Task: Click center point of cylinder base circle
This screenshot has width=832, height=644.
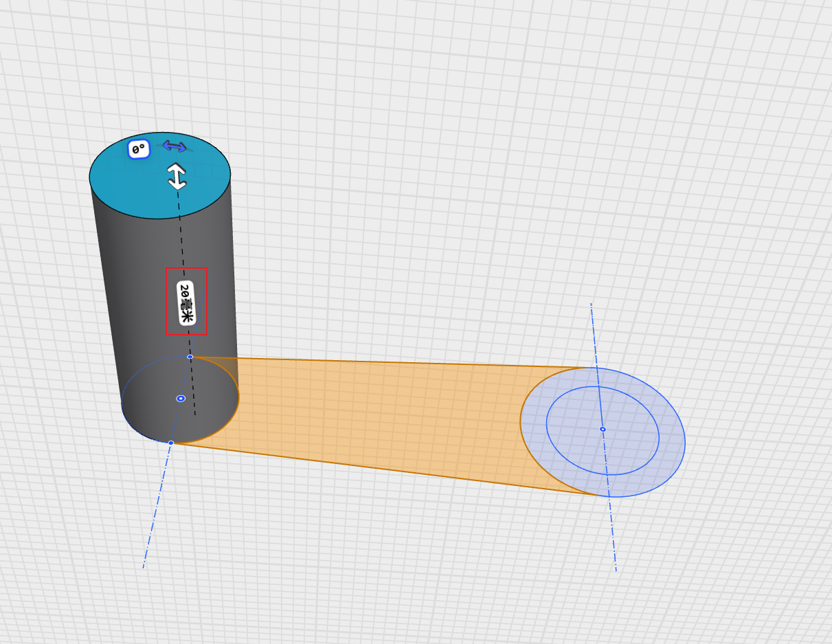Action: tap(181, 398)
